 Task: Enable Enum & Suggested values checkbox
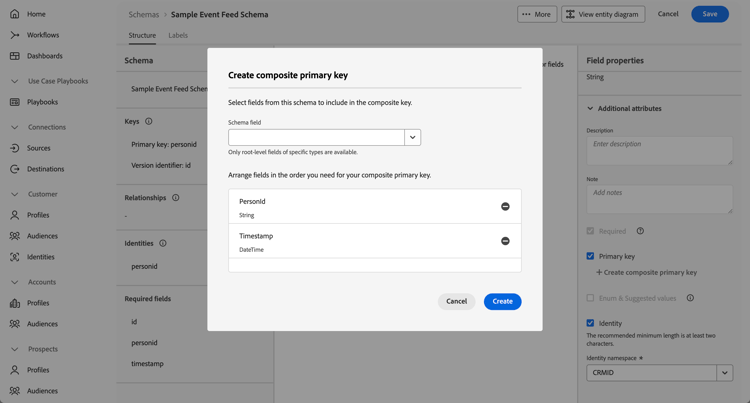(590, 298)
